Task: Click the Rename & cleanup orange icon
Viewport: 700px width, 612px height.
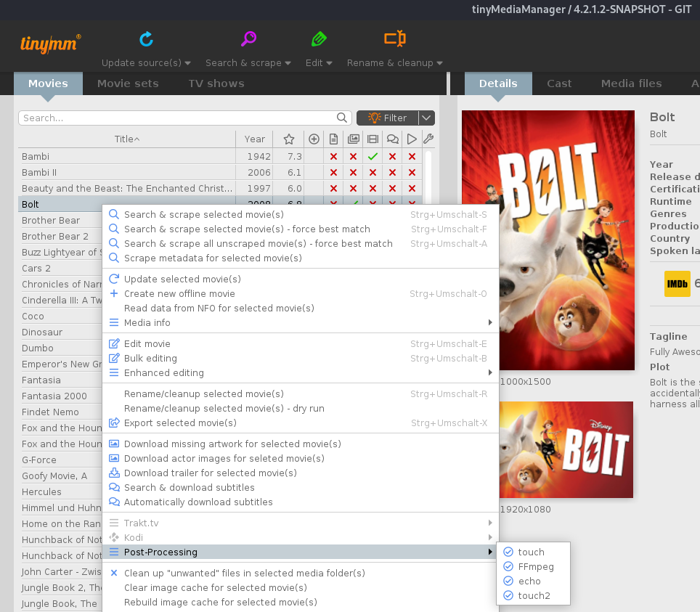Action: click(394, 39)
